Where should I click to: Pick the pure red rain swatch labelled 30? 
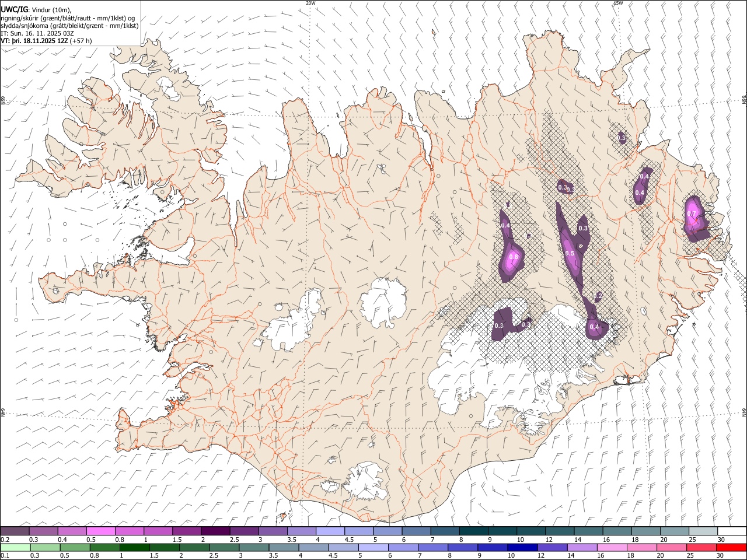point(731,547)
